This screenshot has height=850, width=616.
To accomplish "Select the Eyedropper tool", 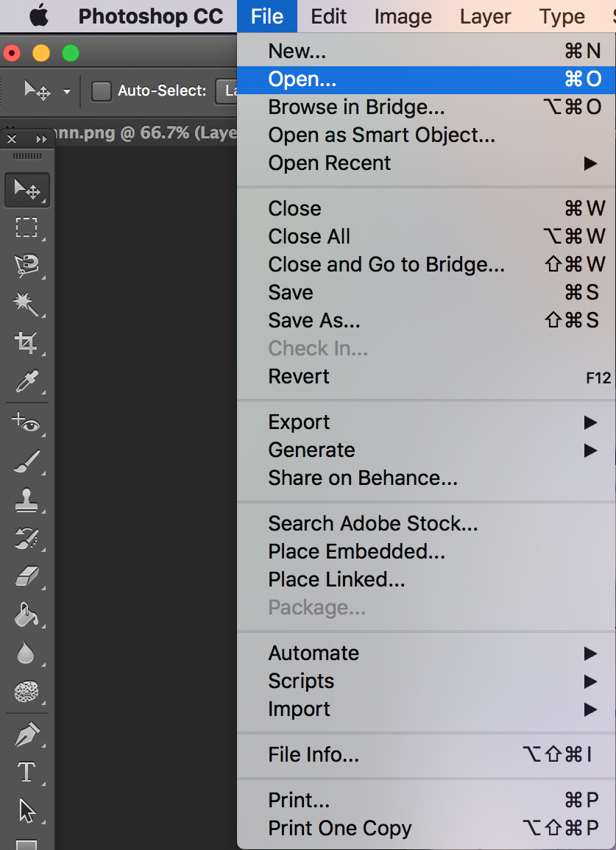I will click(x=26, y=382).
